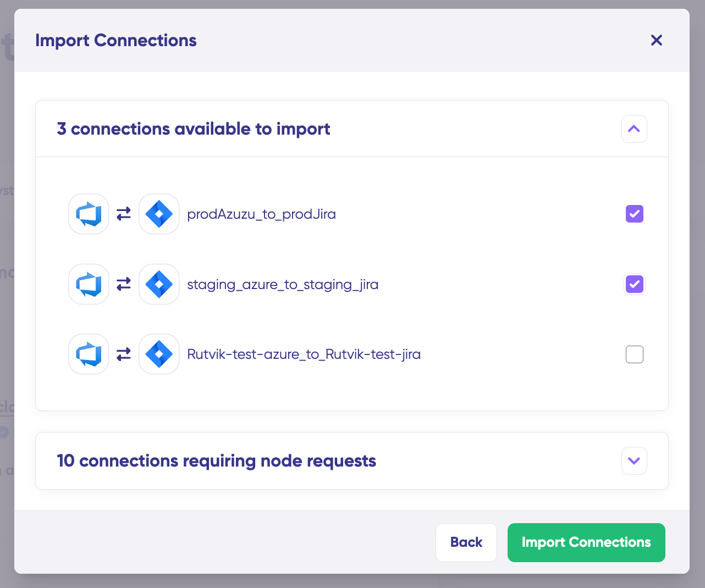
Task: Click the green Import Connections button
Action: coord(586,542)
